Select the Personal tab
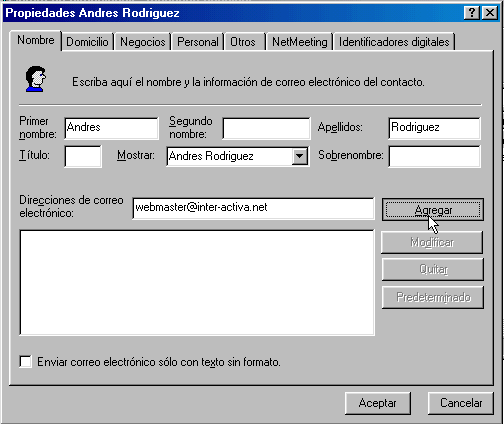Screen dimensions: 504x424 [198, 42]
